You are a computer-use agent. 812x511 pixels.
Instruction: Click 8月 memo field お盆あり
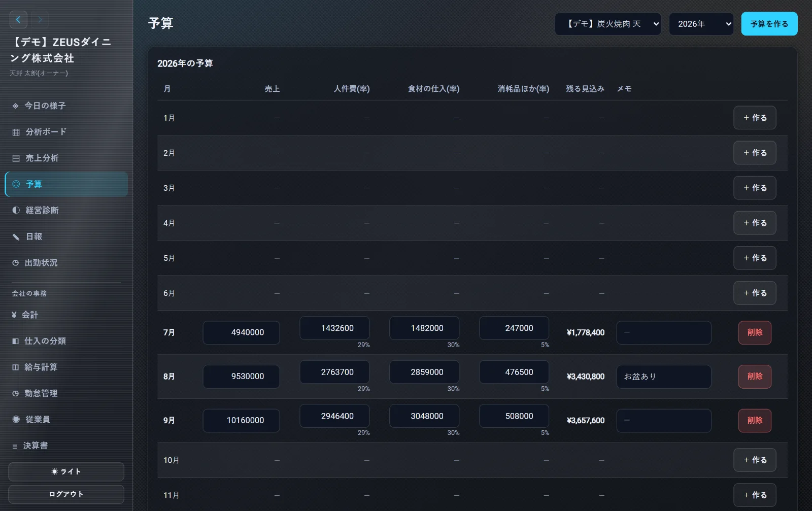pyautogui.click(x=664, y=377)
